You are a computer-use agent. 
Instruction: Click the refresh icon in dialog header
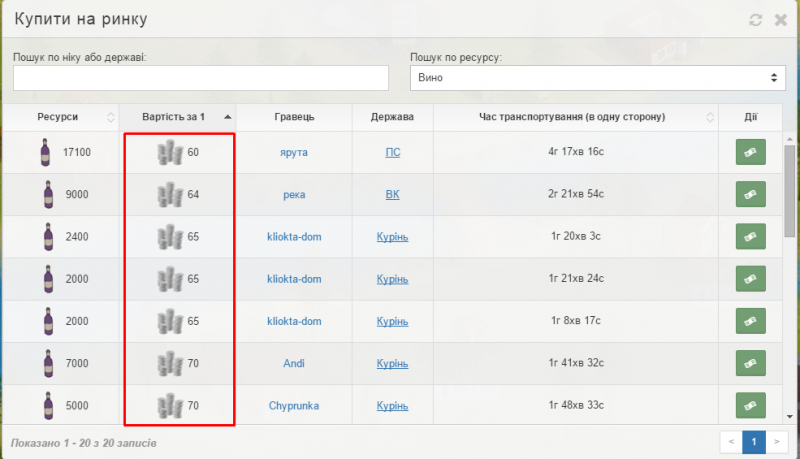click(x=756, y=20)
